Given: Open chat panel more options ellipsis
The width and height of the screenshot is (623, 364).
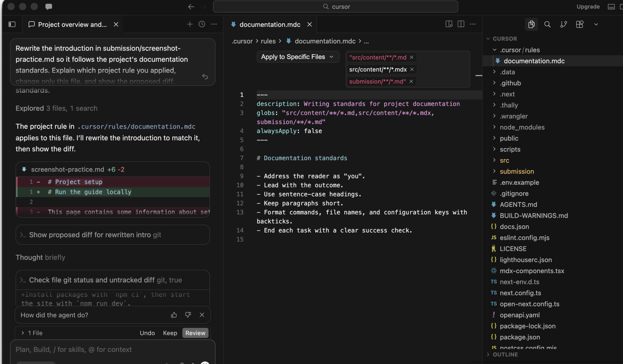Looking at the screenshot, I should click(x=214, y=24).
